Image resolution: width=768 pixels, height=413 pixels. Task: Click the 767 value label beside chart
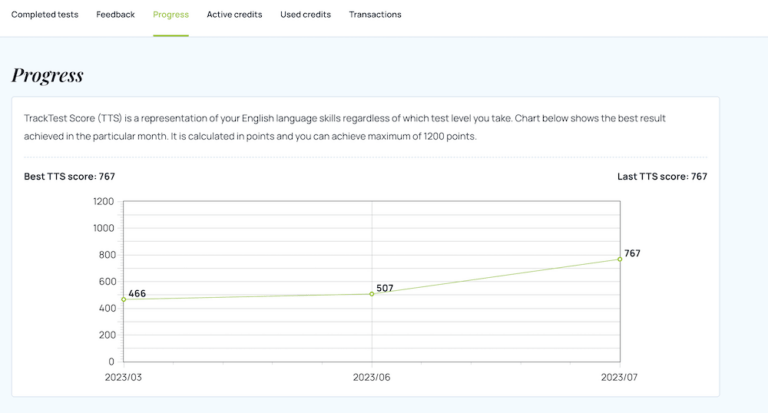[632, 253]
